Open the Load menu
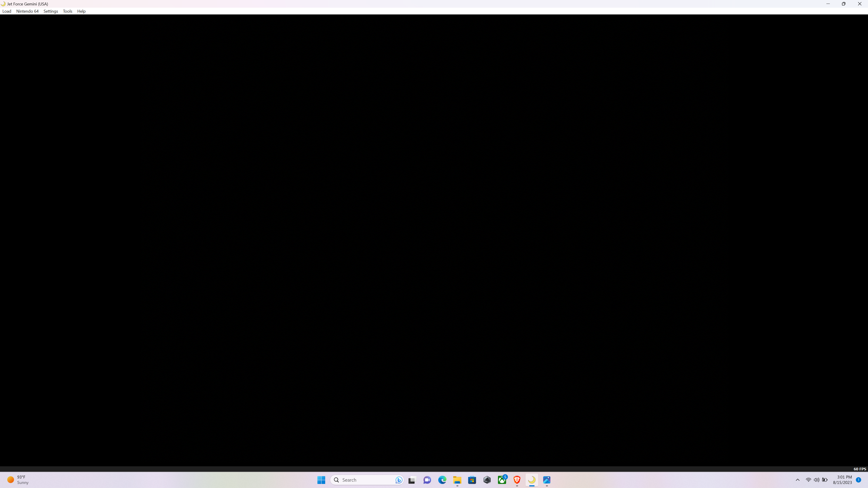 tap(7, 11)
